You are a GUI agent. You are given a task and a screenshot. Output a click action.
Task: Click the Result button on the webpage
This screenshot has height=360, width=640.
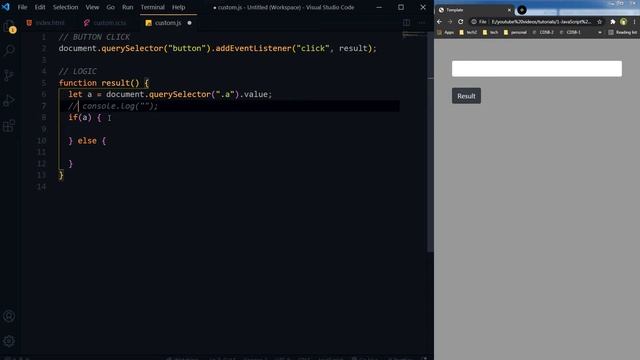(466, 96)
